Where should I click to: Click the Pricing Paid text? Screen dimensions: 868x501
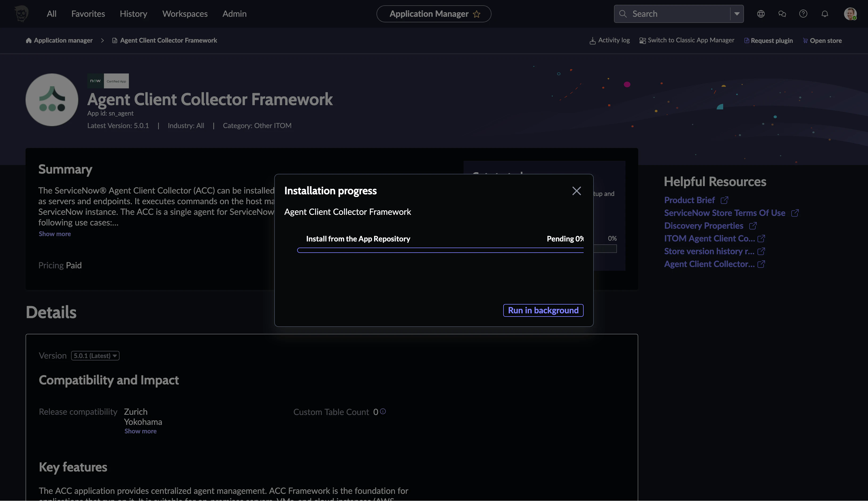60,265
